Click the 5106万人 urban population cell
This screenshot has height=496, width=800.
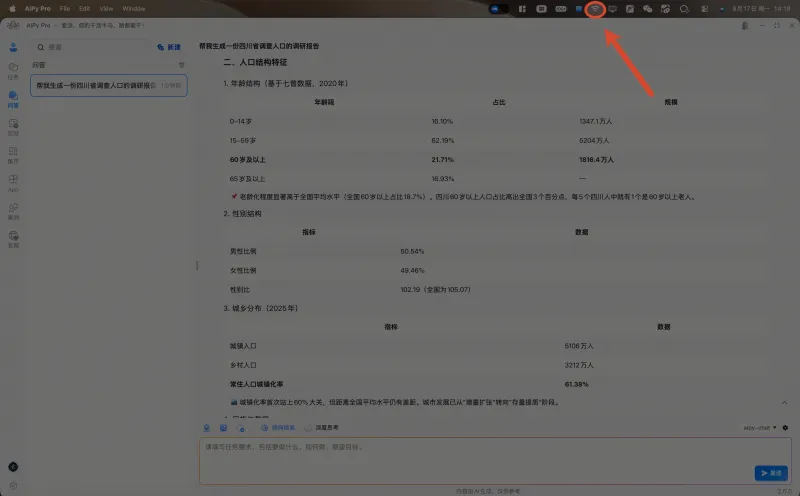(x=579, y=346)
